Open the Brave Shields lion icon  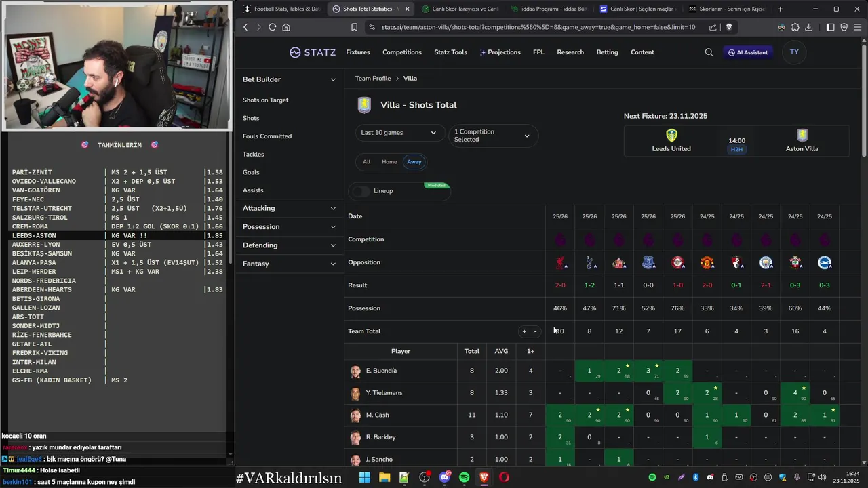coord(729,27)
